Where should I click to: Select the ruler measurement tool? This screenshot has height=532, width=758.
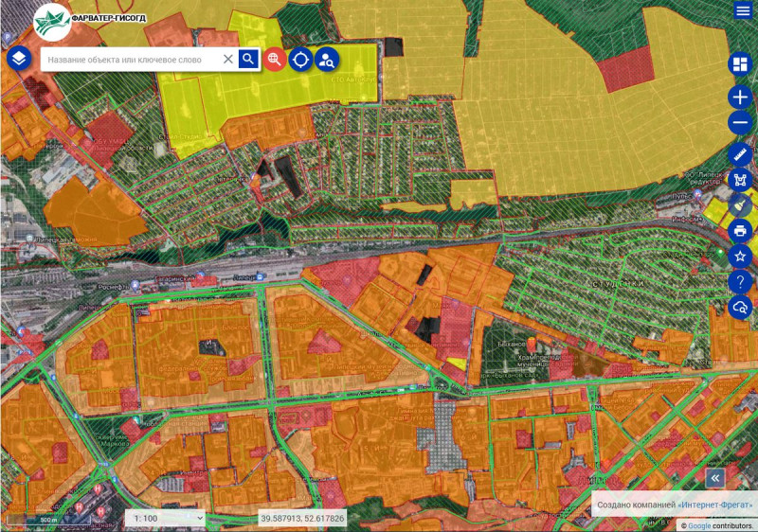click(x=740, y=154)
